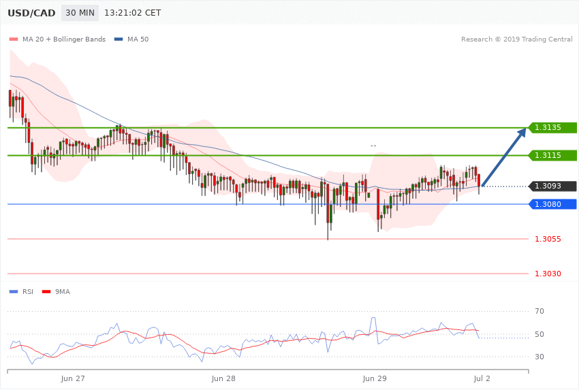Click the 13:21:02 CET timestamp

[133, 13]
